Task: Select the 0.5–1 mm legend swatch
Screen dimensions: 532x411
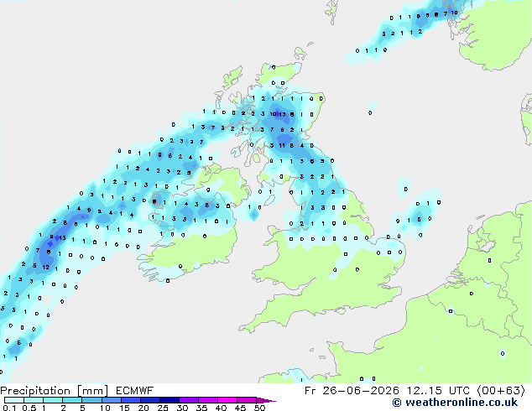Action: (x=34, y=400)
